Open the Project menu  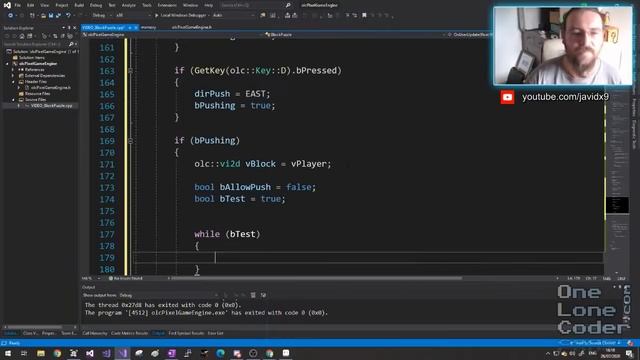[62, 5]
